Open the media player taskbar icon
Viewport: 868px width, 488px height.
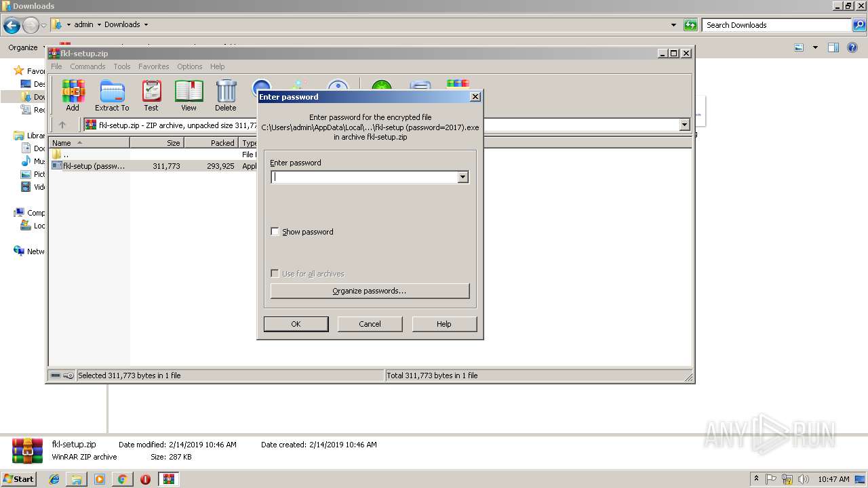[100, 479]
